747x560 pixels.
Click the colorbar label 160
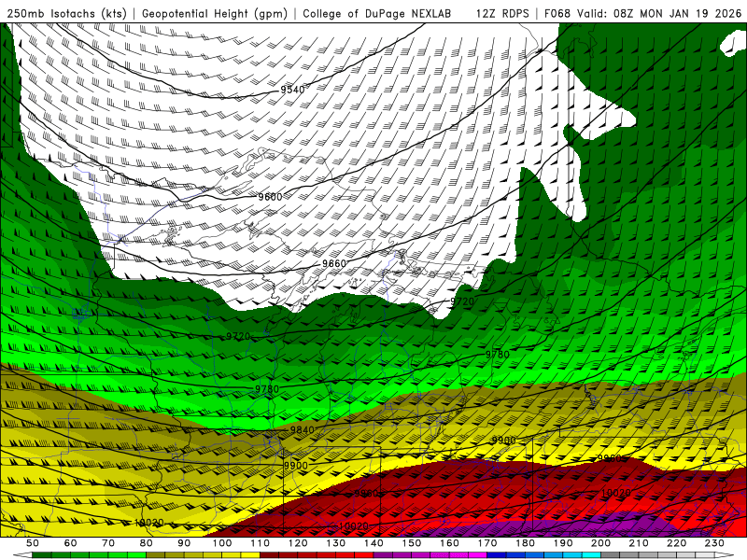tap(449, 543)
